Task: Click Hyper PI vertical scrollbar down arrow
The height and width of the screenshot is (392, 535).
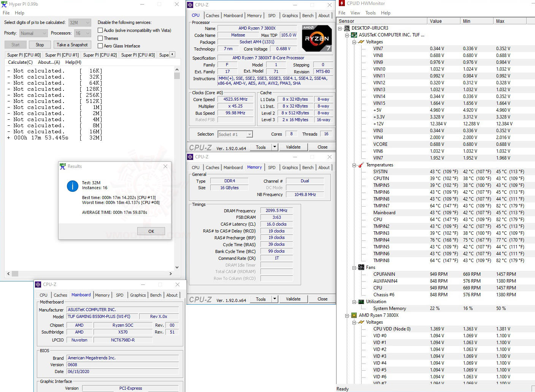Action: (x=177, y=267)
